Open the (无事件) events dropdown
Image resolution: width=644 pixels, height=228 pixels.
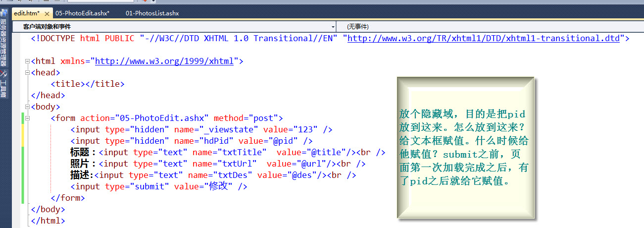pyautogui.click(x=490, y=26)
